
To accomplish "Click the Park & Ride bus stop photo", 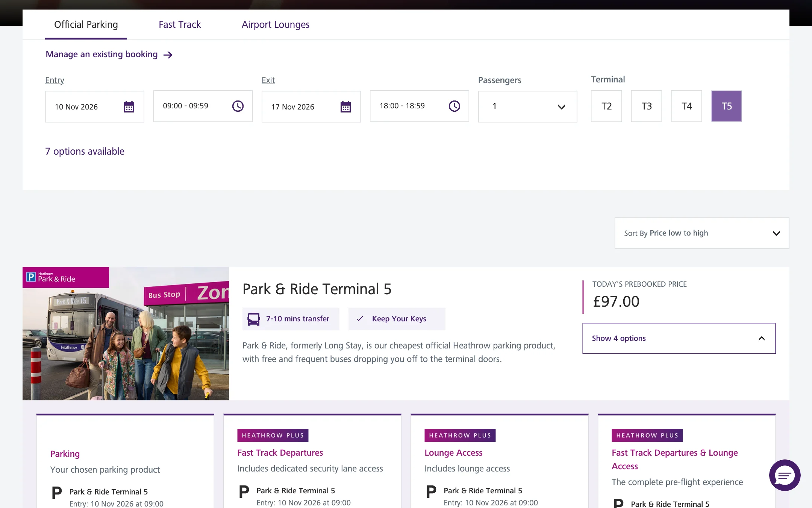I will [126, 333].
